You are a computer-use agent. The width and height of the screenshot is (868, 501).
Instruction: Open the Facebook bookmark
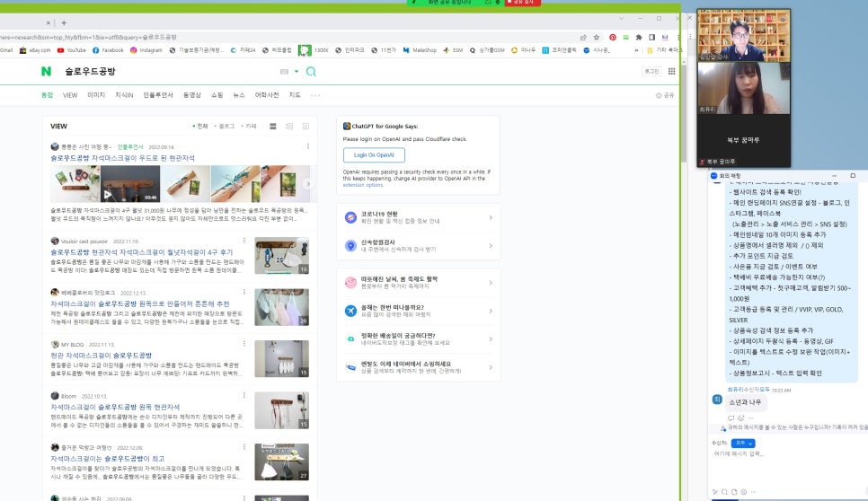pyautogui.click(x=108, y=49)
